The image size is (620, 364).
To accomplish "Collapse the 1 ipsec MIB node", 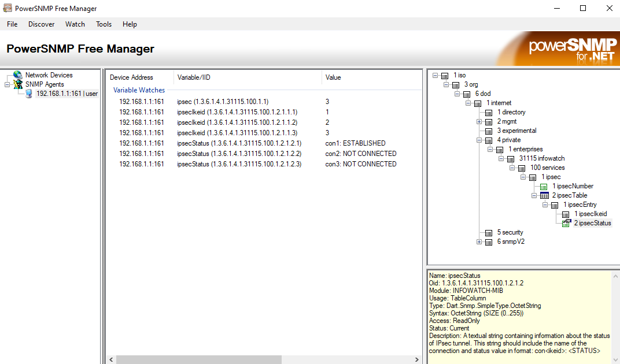I will click(523, 177).
